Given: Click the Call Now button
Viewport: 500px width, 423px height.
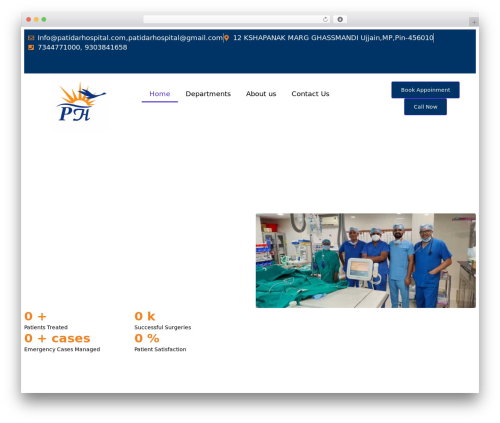Looking at the screenshot, I should pos(425,107).
